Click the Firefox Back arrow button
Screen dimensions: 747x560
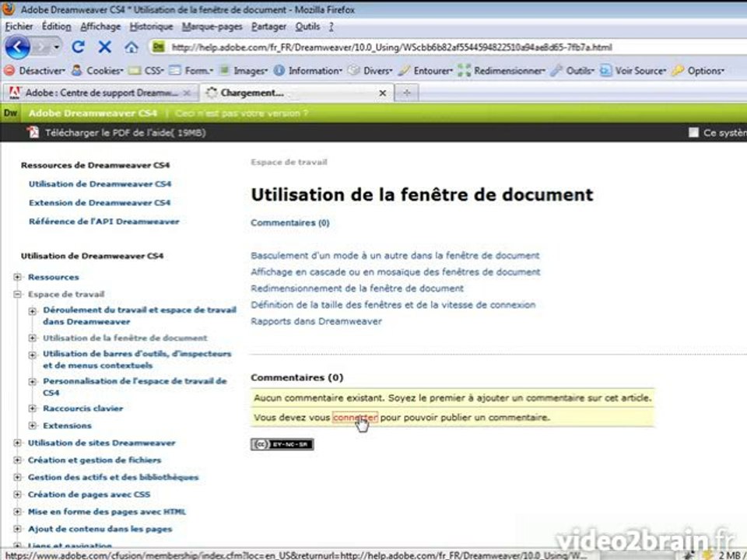tap(17, 47)
